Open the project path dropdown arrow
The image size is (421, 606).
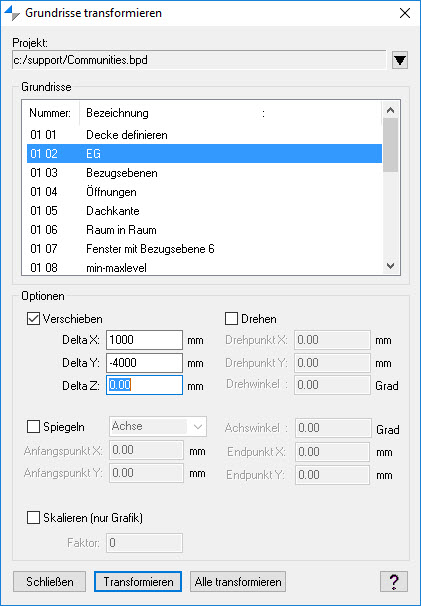pos(400,60)
